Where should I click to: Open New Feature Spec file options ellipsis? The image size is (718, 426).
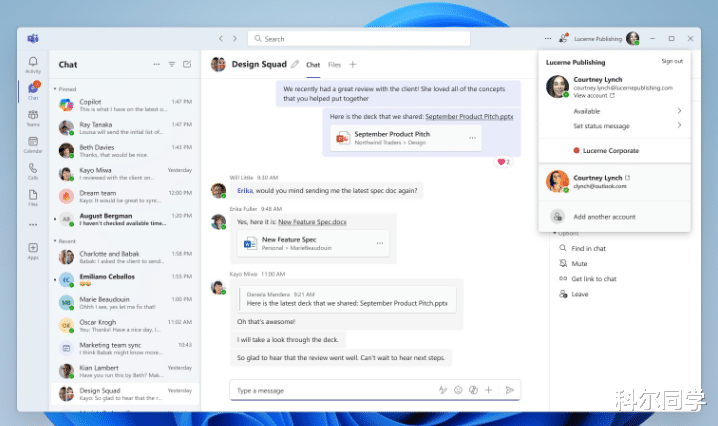(x=380, y=243)
